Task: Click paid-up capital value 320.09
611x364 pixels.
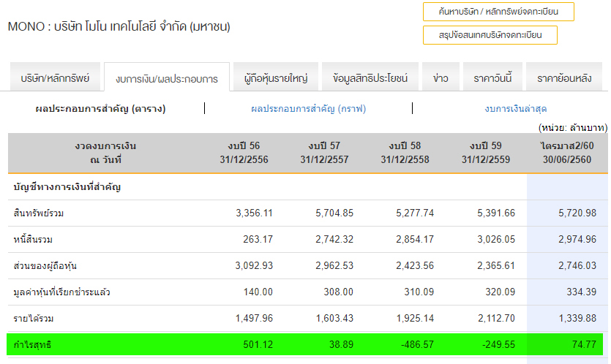Action: [500, 292]
